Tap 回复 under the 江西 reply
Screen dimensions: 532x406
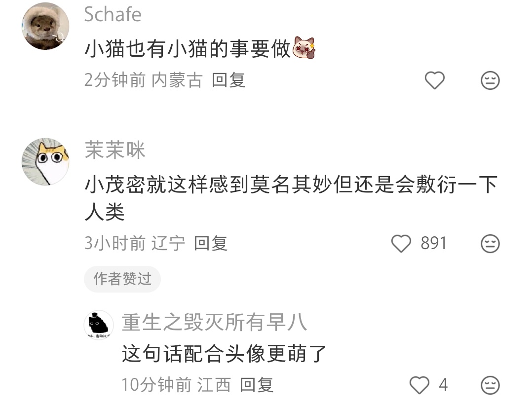click(257, 385)
